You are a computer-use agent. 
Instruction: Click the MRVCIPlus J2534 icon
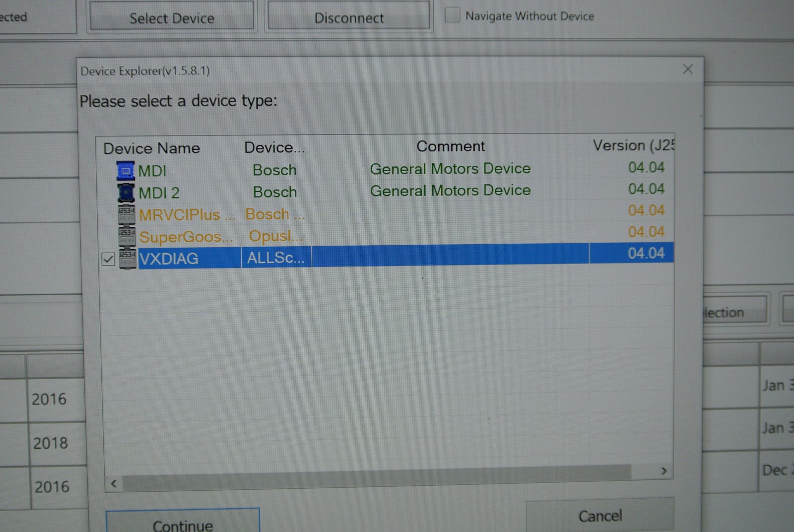click(126, 214)
